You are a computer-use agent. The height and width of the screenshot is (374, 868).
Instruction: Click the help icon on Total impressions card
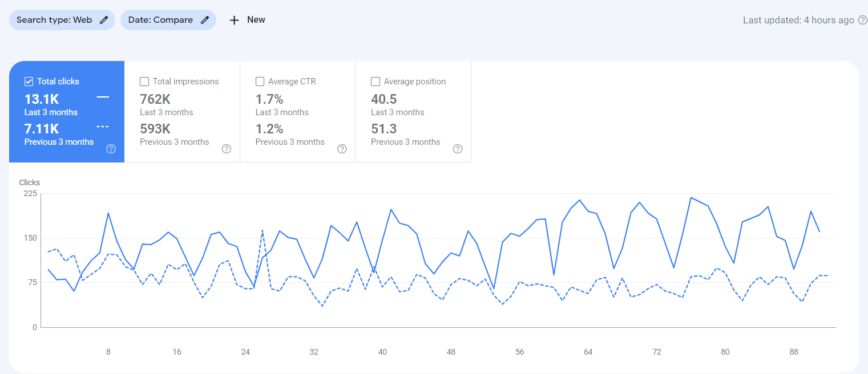226,149
